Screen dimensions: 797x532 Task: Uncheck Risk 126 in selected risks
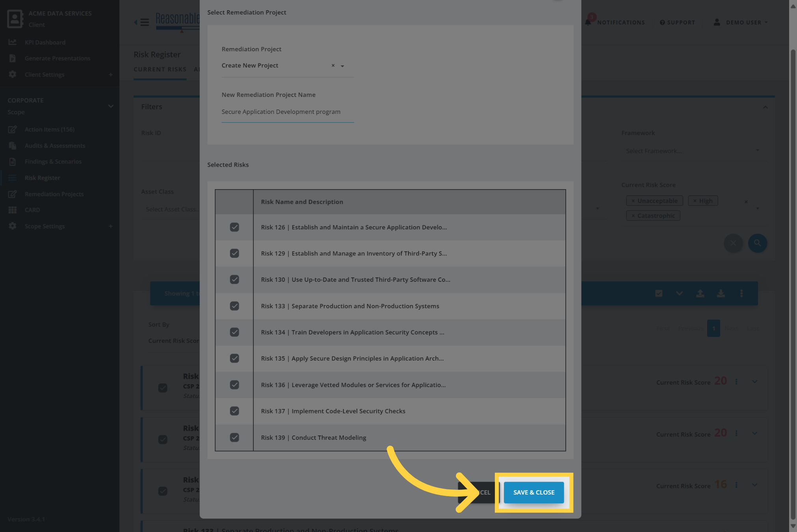[234, 227]
